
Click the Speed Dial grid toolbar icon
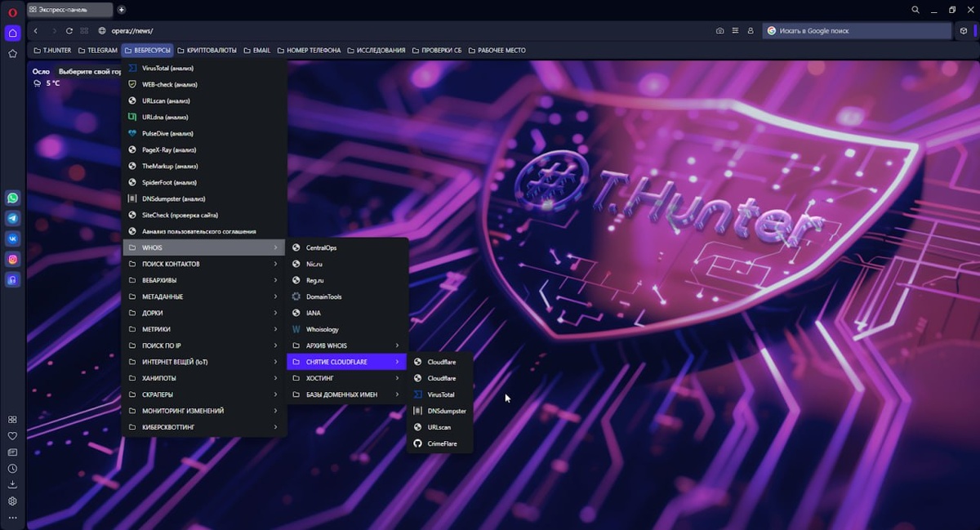[x=84, y=31]
